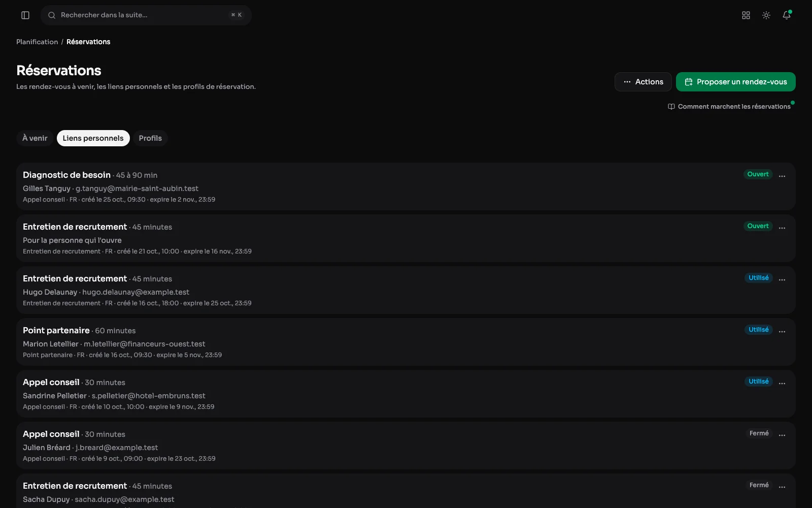Go to Planification breadcrumb
The width and height of the screenshot is (812, 508).
tap(37, 42)
